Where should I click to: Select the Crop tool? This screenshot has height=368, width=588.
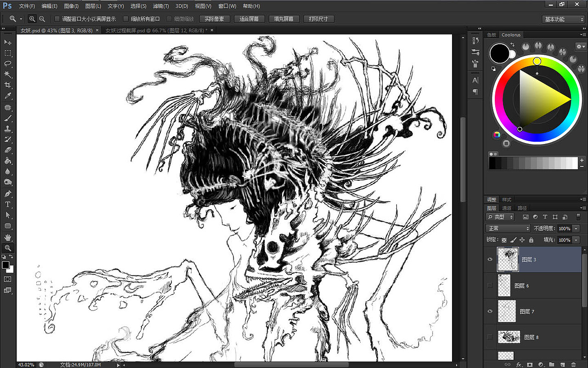(x=8, y=85)
